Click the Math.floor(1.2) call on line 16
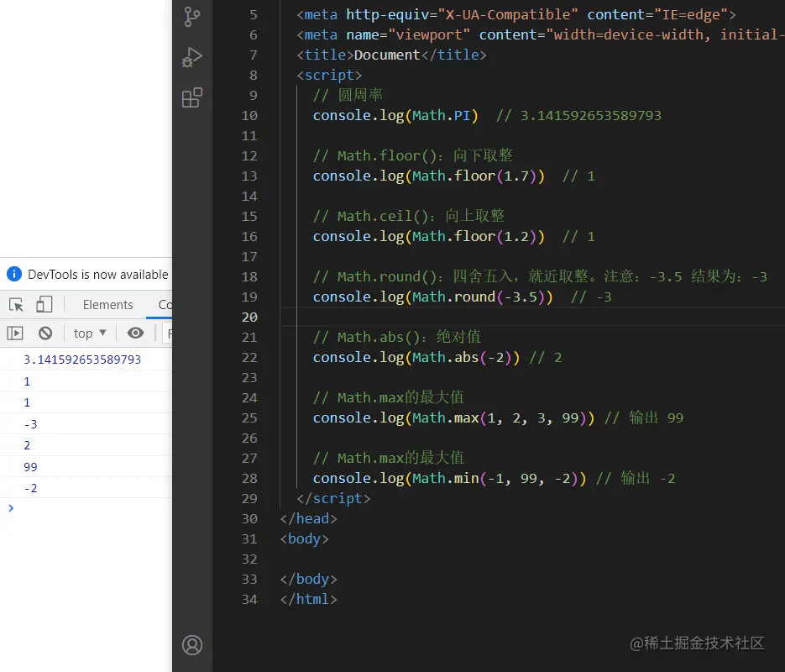Image resolution: width=785 pixels, height=672 pixels. click(x=474, y=236)
